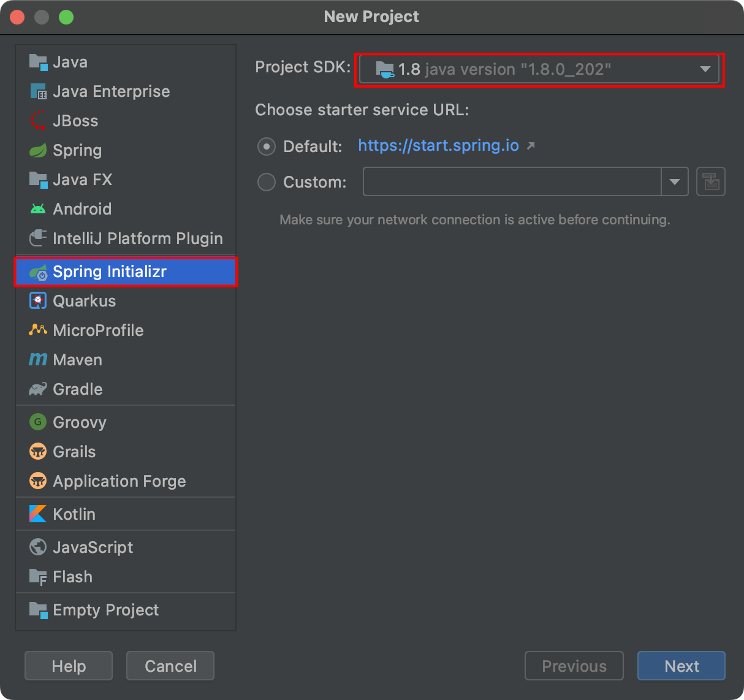Click the Next button
This screenshot has width=744, height=700.
pos(681,666)
